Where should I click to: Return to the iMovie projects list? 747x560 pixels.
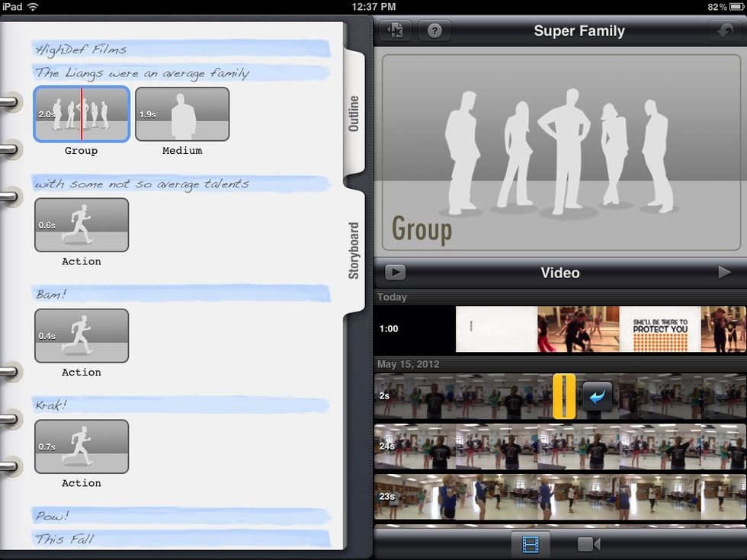395,31
